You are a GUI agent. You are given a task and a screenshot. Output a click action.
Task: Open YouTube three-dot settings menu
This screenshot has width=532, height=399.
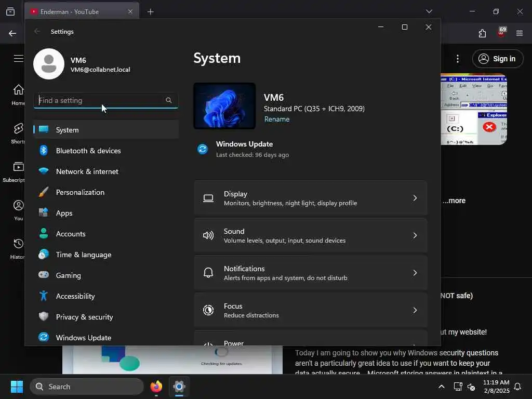tap(458, 59)
